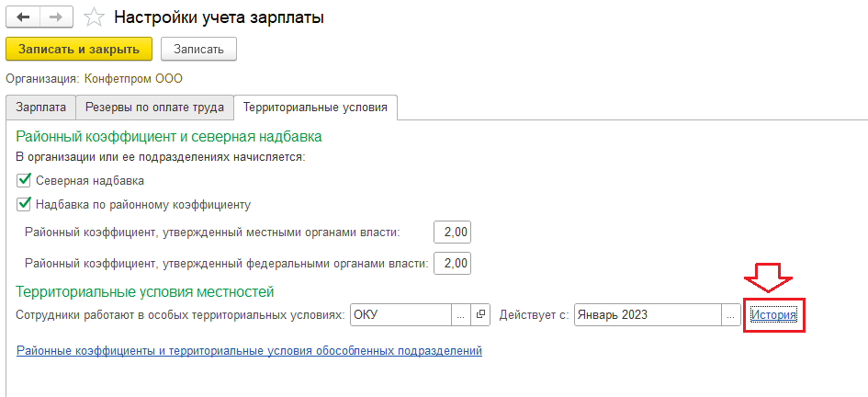This screenshot has width=868, height=397.
Task: Focus the ОКУ territorial conditions field
Action: click(x=400, y=315)
